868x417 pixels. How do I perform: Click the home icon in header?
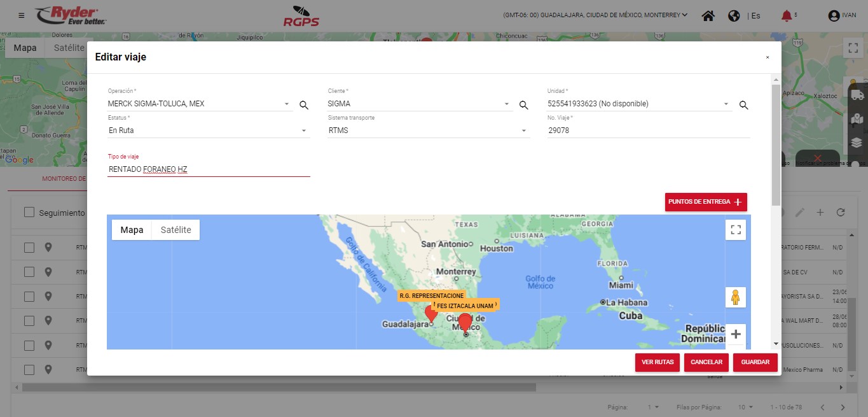[708, 16]
